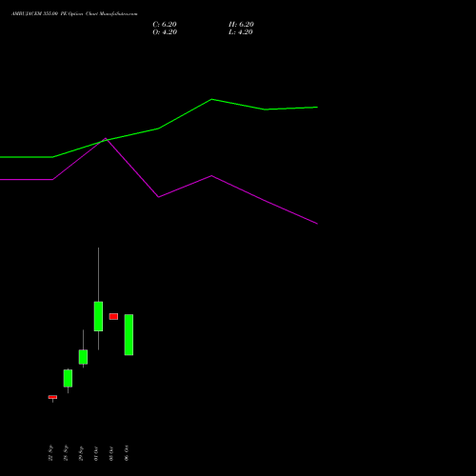Click the '29 Sep' date axis label
The height and width of the screenshot is (476, 476).
coord(81,453)
